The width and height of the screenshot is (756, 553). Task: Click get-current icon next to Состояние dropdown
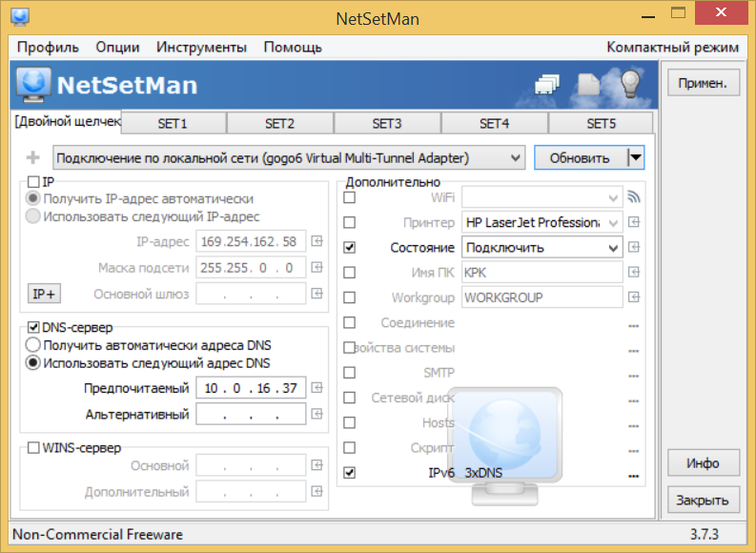coord(634,247)
